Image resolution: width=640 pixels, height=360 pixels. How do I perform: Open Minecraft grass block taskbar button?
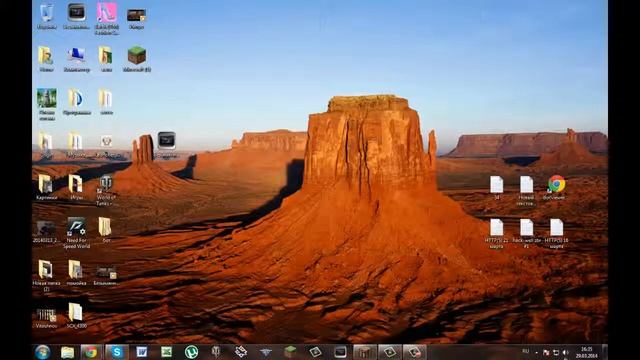click(x=290, y=352)
